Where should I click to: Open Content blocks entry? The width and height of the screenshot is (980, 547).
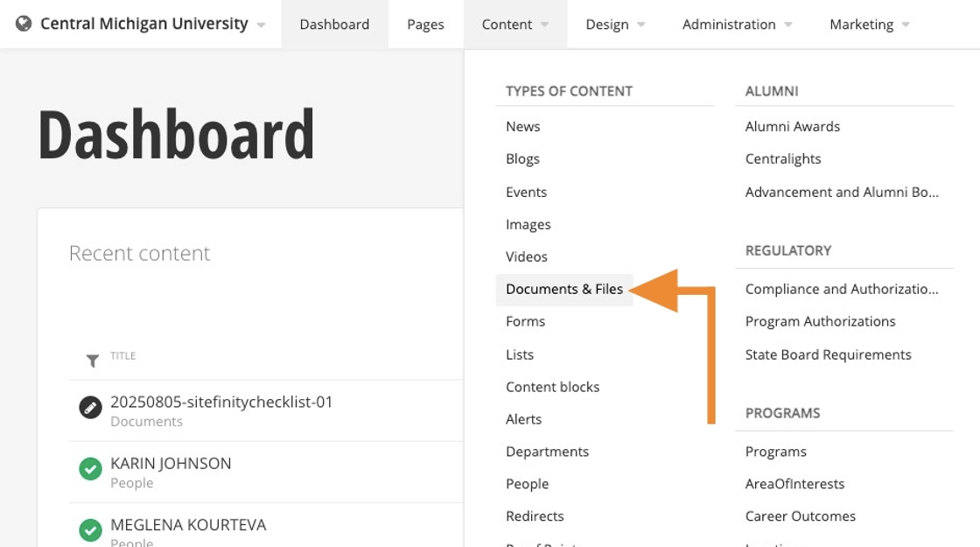point(552,387)
